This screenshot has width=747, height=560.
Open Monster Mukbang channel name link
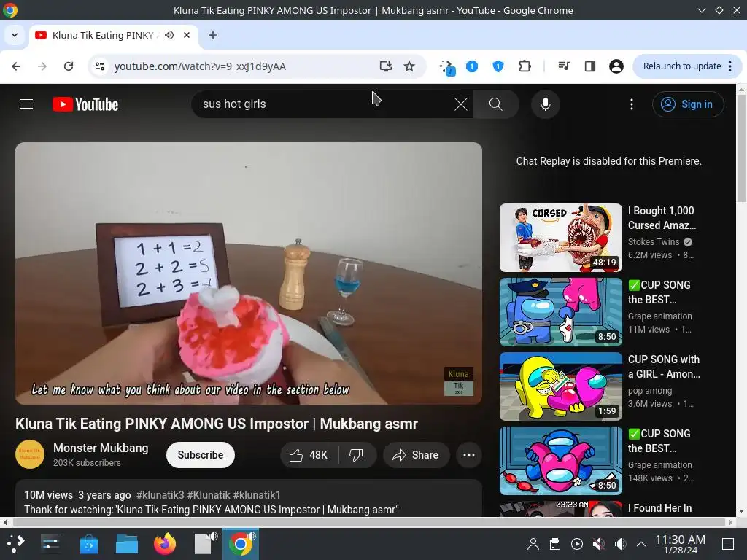(101, 448)
